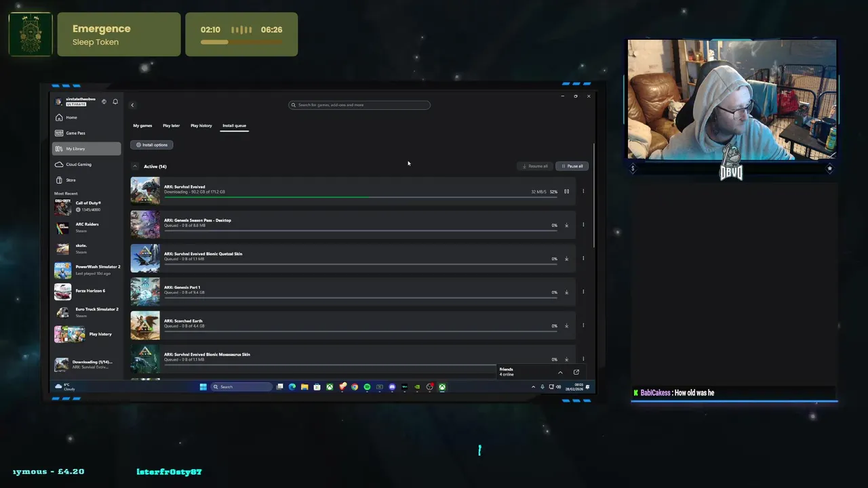Viewport: 868px width, 488px height.
Task: Start download of ARK: Genesis Season Pass
Action: tap(567, 225)
